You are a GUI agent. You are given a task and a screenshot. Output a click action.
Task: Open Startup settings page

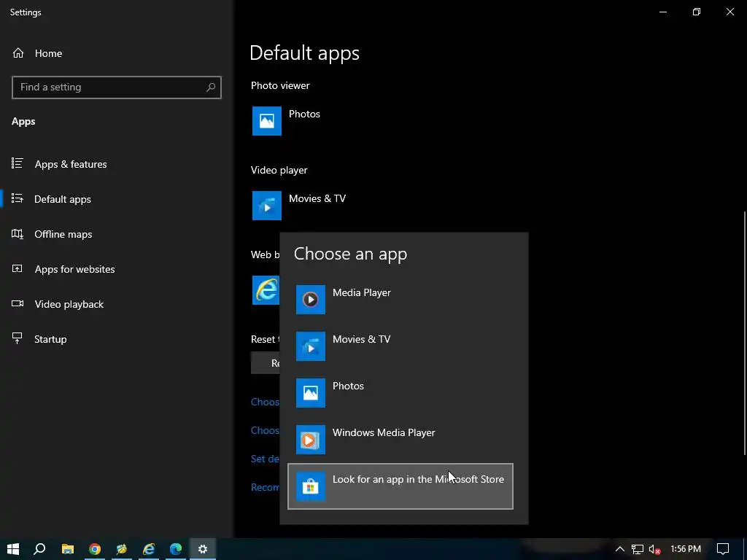coord(50,339)
